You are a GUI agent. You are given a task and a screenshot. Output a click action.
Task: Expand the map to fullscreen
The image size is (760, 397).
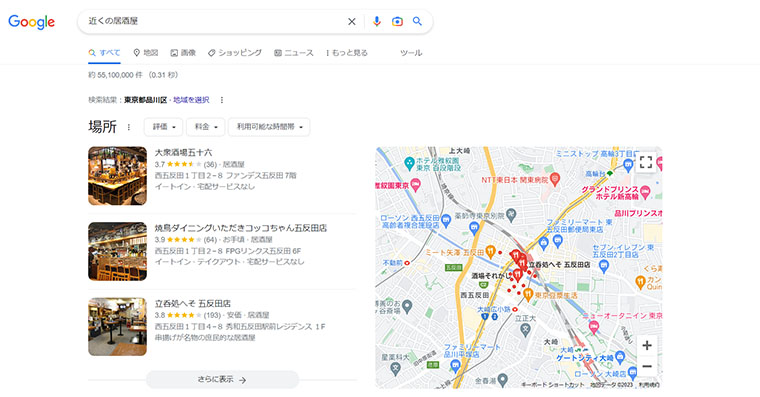(x=646, y=162)
